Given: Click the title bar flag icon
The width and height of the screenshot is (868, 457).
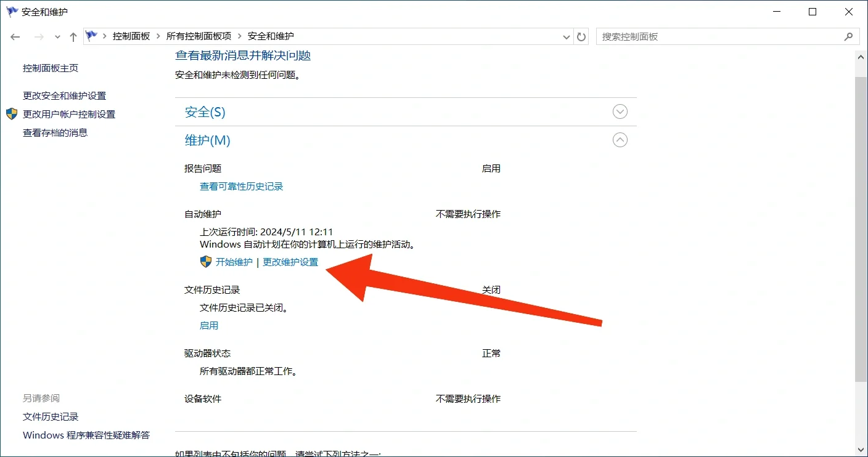Looking at the screenshot, I should click(12, 12).
